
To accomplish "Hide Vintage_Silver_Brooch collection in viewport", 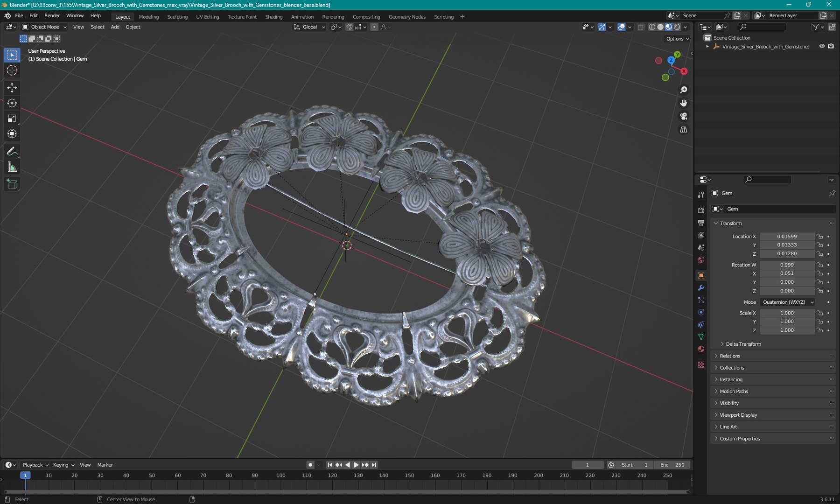I will pos(822,46).
